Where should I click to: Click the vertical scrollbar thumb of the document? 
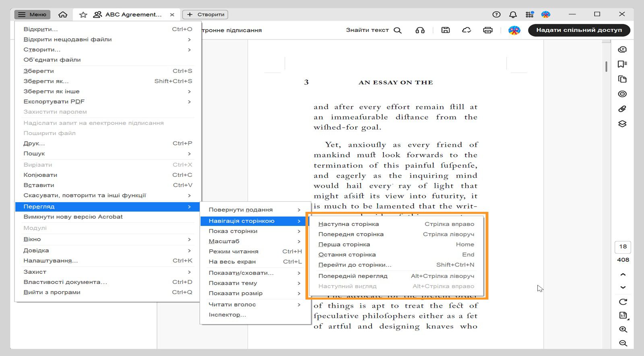606,66
